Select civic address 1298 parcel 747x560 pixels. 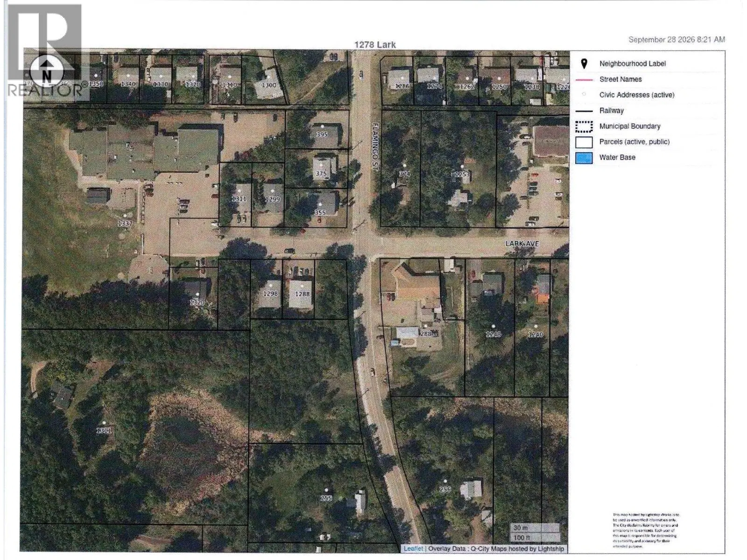[x=270, y=294]
